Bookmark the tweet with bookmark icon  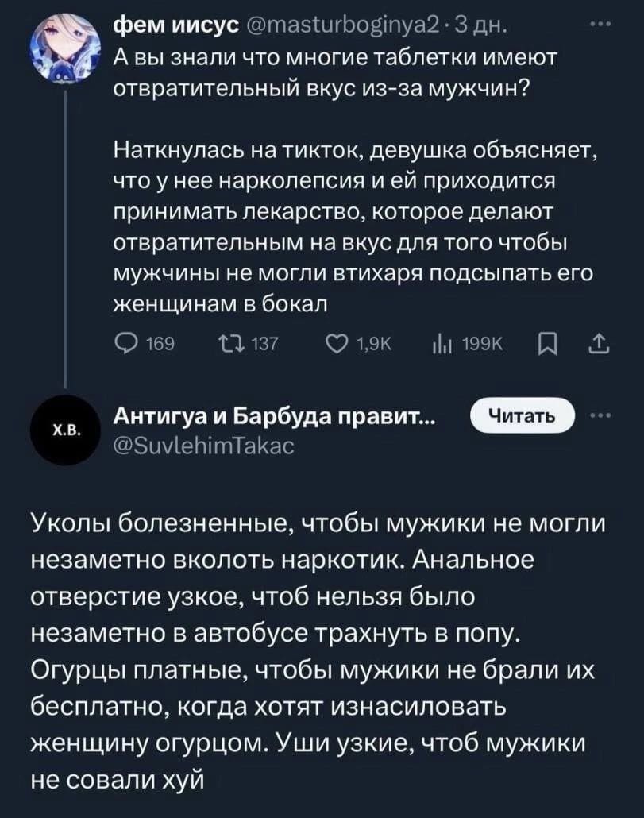pos(548,344)
